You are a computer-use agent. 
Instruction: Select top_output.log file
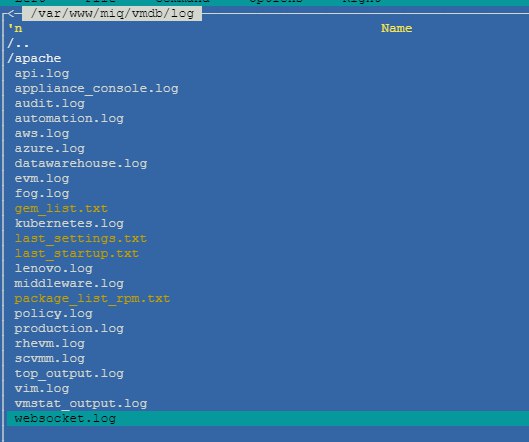(69, 374)
